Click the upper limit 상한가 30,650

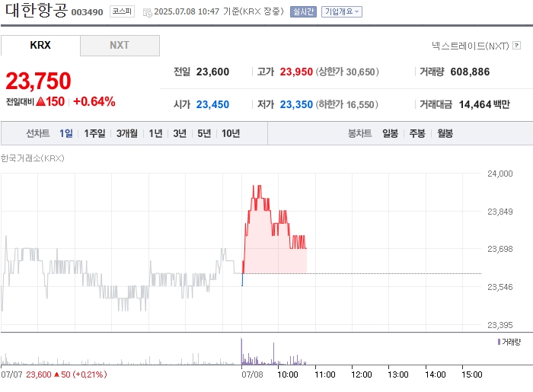click(347, 72)
